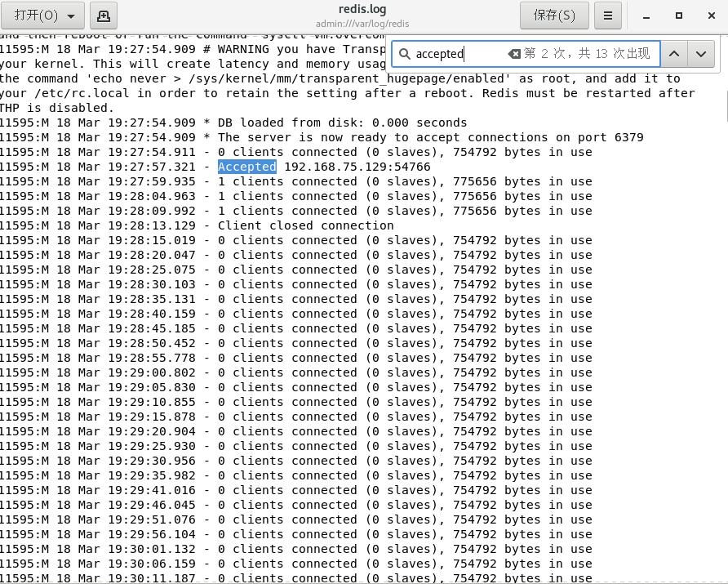
Task: Click the 19:28:25.075 log line
Action: [x=296, y=270]
